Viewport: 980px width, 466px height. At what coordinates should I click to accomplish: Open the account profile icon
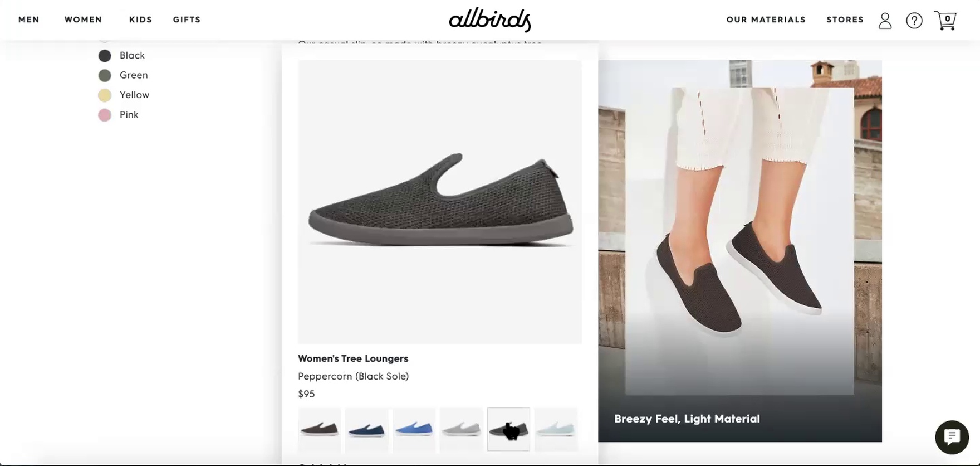[x=885, y=21]
